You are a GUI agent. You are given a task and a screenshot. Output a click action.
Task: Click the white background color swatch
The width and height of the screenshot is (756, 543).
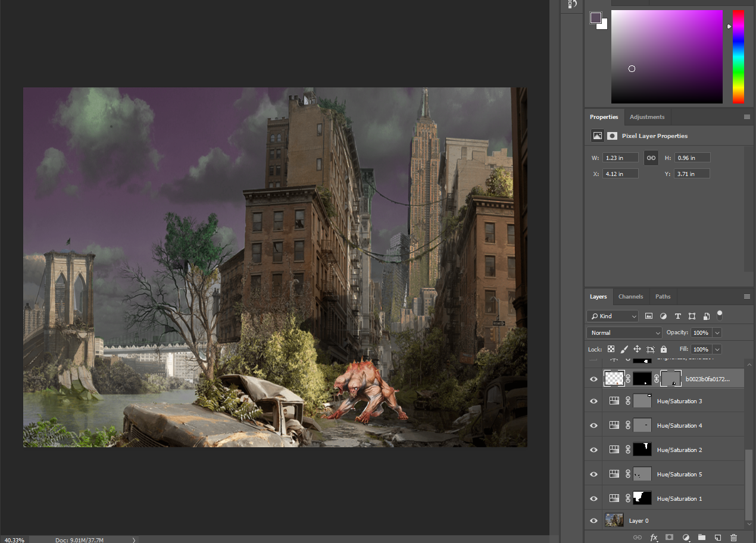coord(604,26)
